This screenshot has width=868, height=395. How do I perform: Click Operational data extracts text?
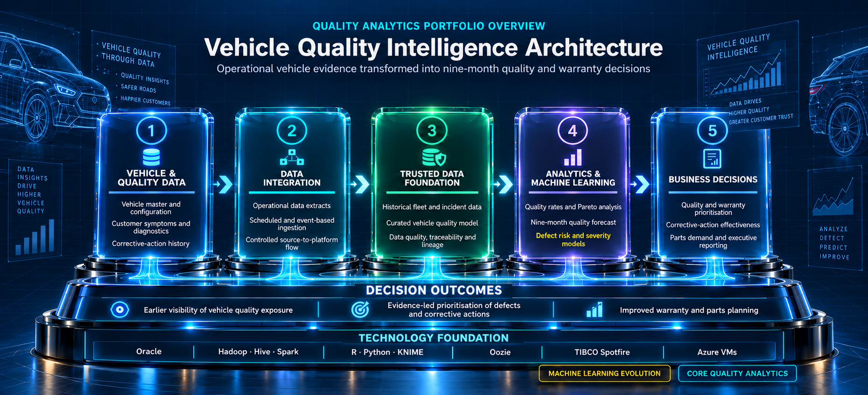[292, 205]
